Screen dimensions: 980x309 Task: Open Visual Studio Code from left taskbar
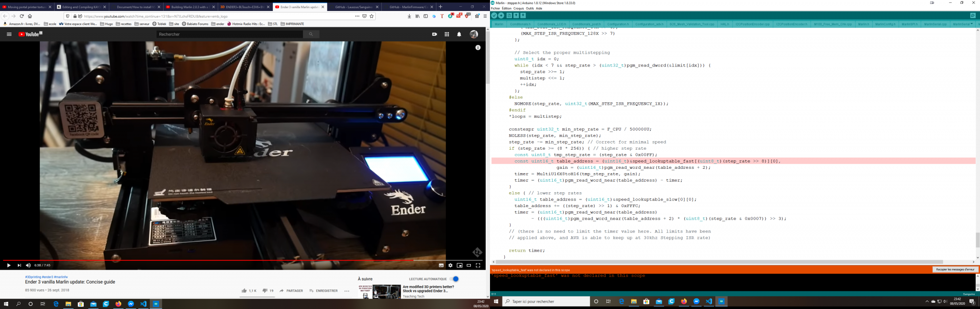144,304
